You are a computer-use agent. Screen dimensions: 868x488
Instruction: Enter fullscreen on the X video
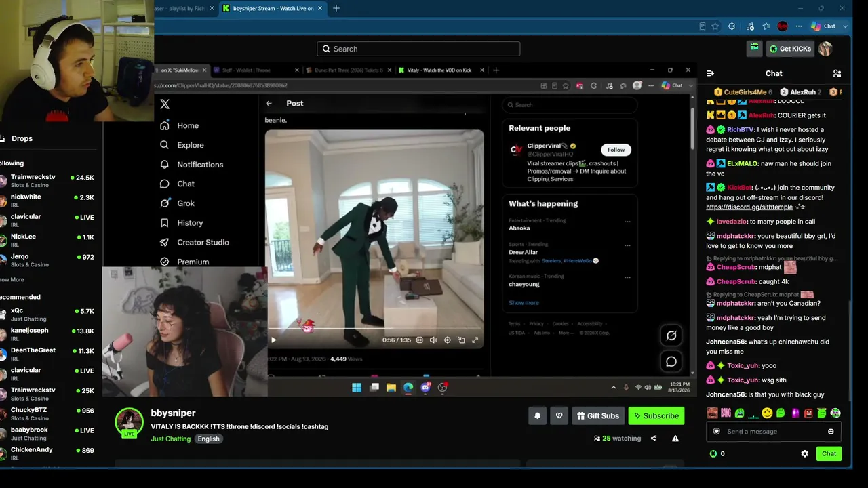pyautogui.click(x=475, y=340)
